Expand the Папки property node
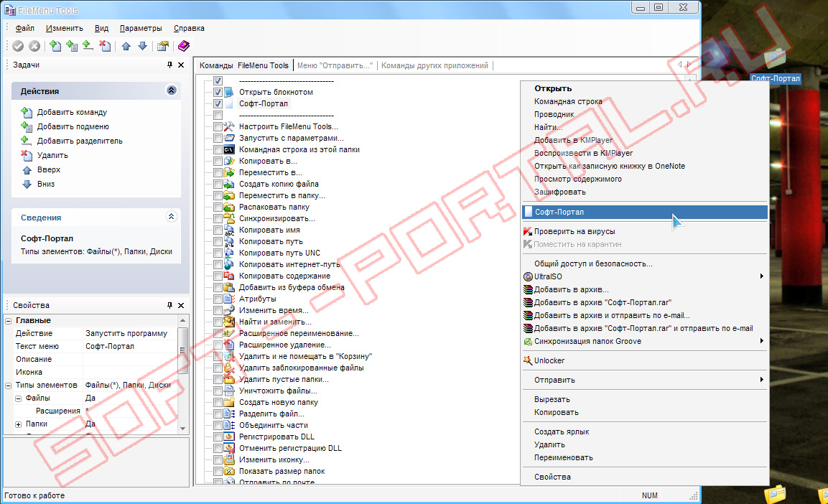 pyautogui.click(x=19, y=424)
